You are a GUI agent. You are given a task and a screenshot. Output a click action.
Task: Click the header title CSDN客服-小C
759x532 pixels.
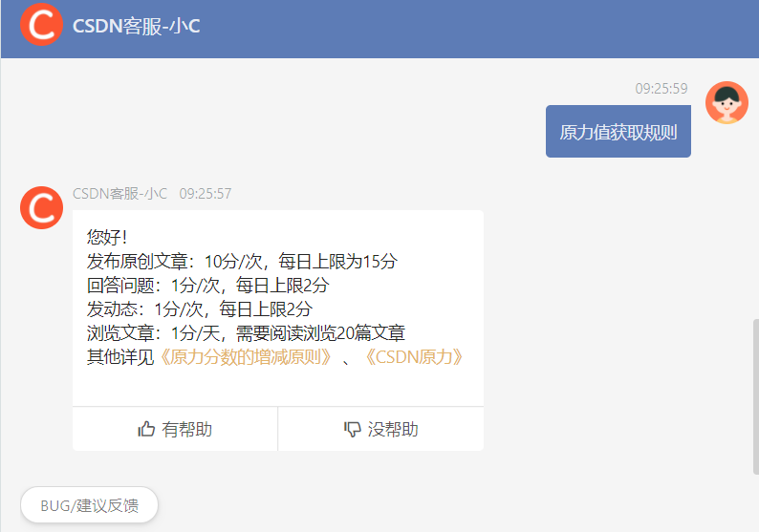tap(136, 26)
